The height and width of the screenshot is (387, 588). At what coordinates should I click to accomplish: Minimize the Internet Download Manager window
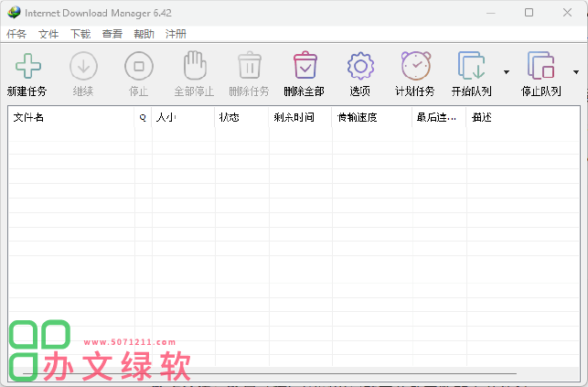click(x=490, y=13)
